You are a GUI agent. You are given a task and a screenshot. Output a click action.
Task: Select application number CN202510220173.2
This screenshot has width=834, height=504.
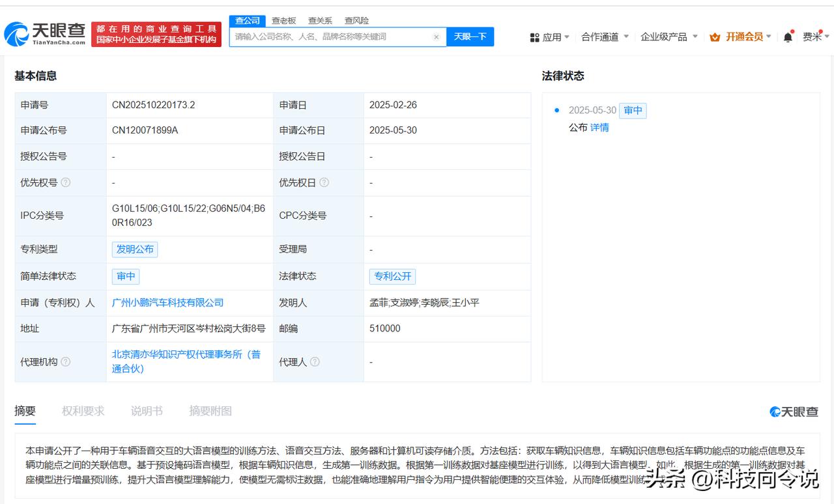coord(154,105)
